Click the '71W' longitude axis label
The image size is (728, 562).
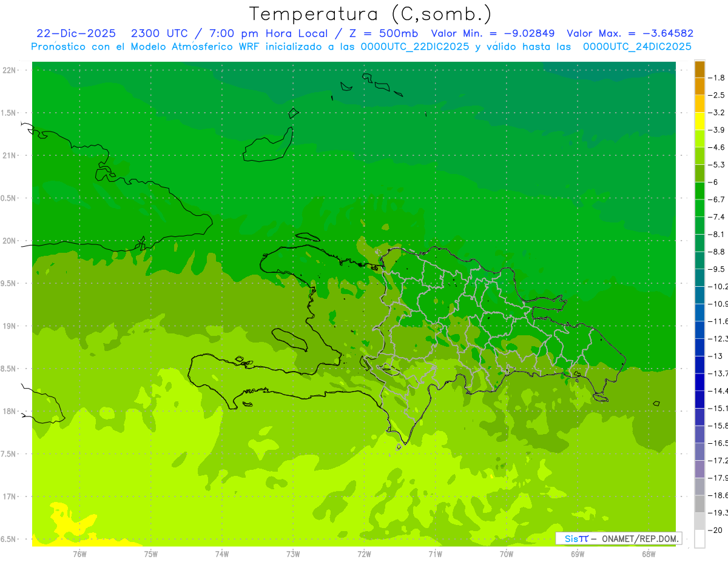[x=435, y=554]
